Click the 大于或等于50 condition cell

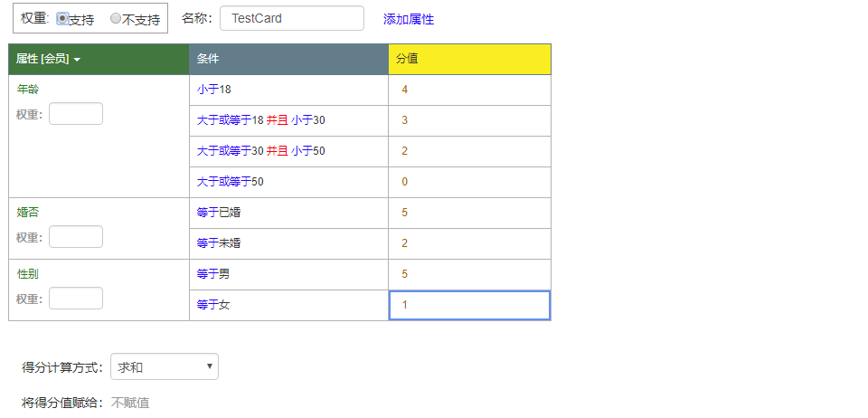point(231,182)
